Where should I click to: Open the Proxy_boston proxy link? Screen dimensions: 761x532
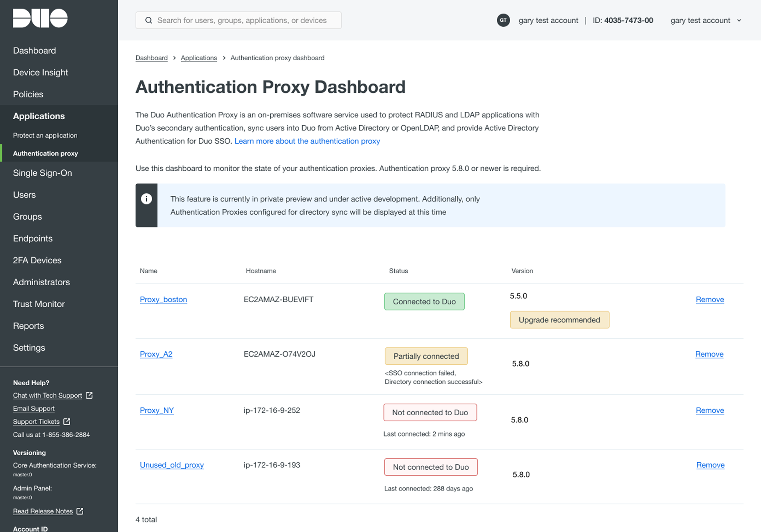[163, 299]
